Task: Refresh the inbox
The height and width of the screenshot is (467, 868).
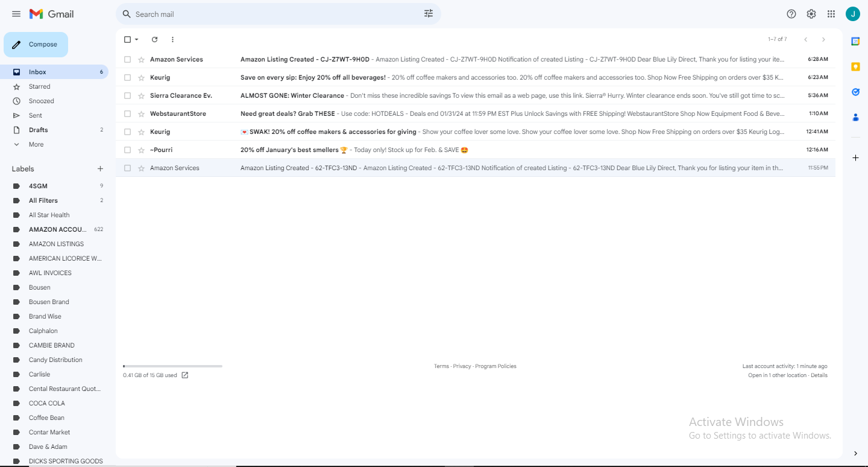Action: (x=154, y=39)
